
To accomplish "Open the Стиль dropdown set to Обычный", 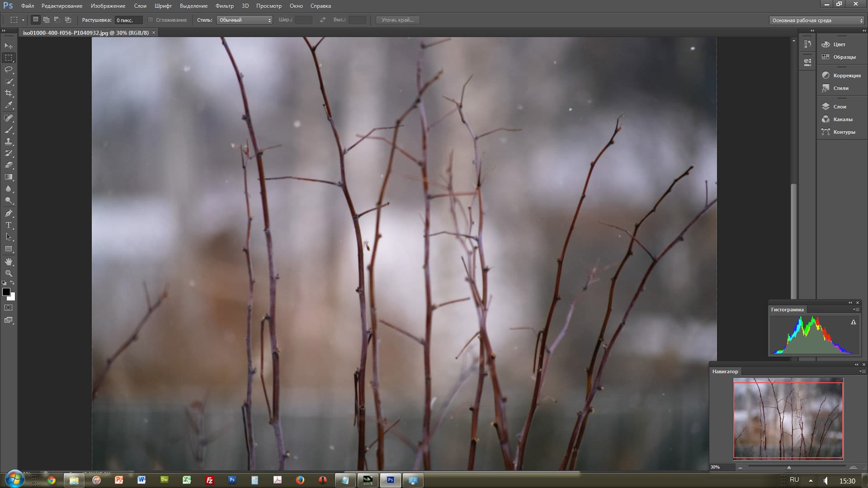I will [x=244, y=20].
